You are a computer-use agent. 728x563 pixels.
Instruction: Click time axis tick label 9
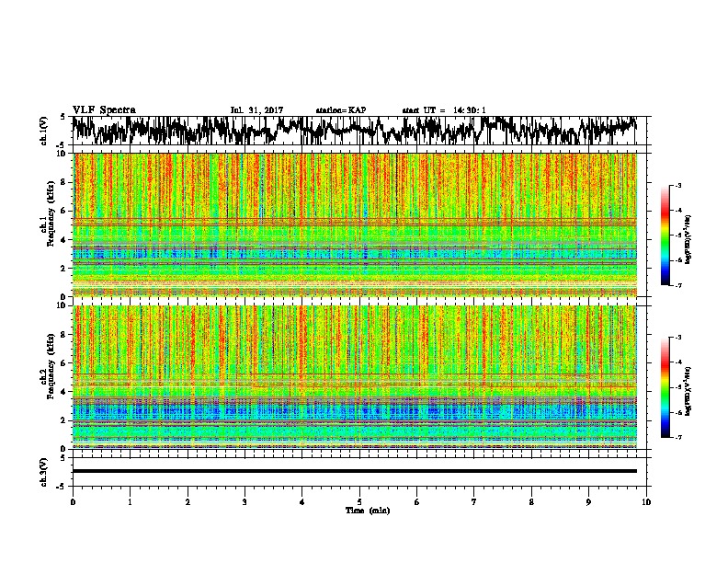(588, 502)
